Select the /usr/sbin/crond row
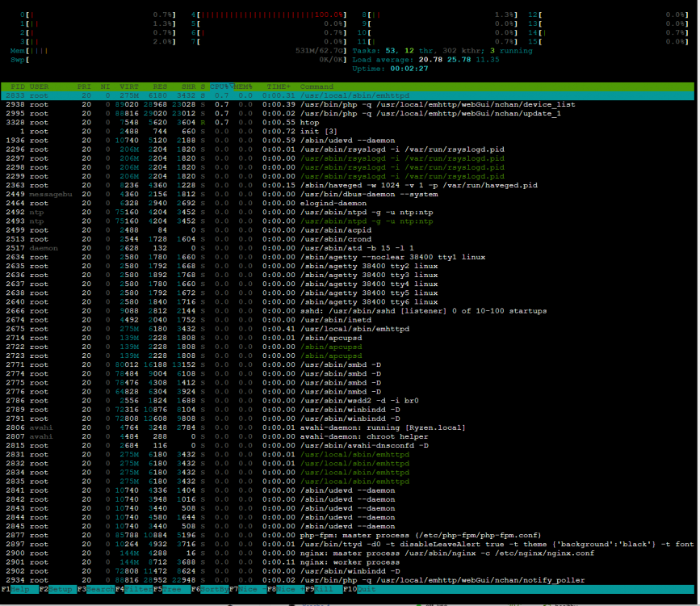The width and height of the screenshot is (700, 606). tap(347, 239)
